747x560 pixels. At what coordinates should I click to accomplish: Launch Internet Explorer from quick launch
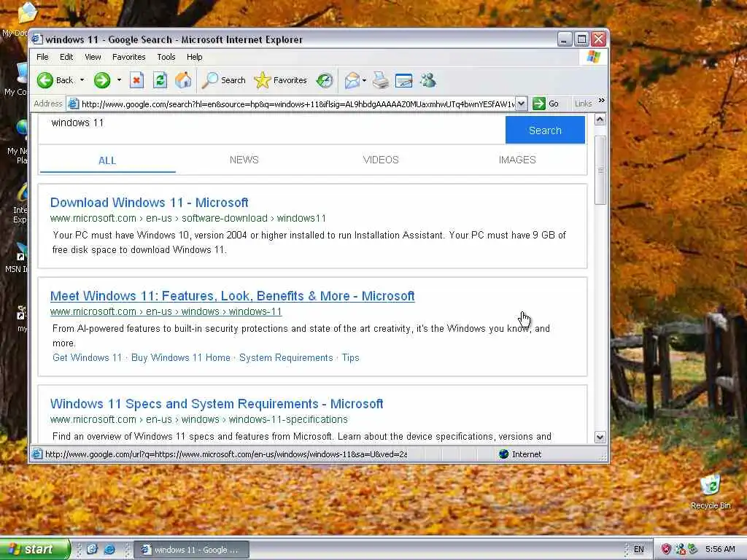point(109,549)
